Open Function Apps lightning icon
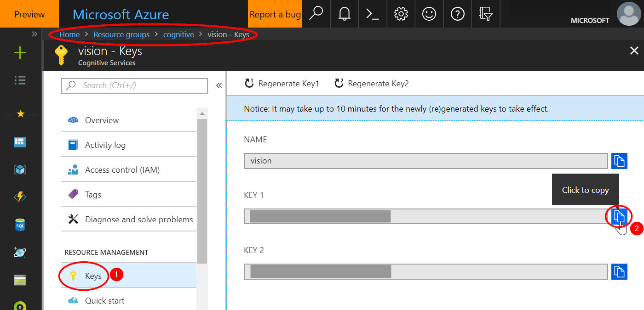Image resolution: width=644 pixels, height=310 pixels. click(x=20, y=197)
